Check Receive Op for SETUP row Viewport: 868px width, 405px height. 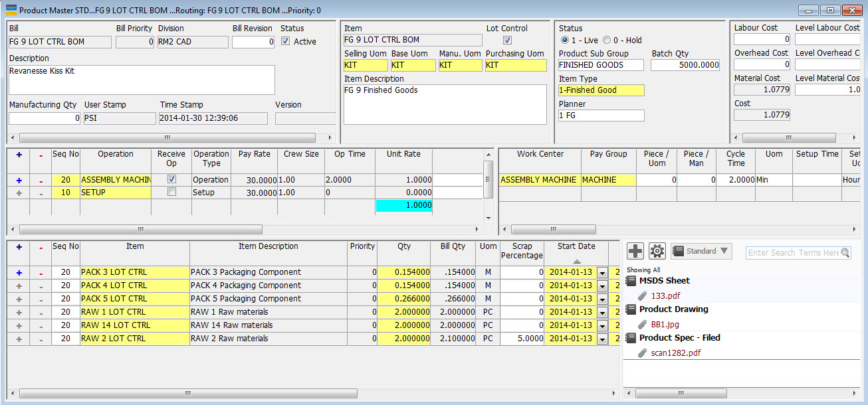(x=172, y=192)
